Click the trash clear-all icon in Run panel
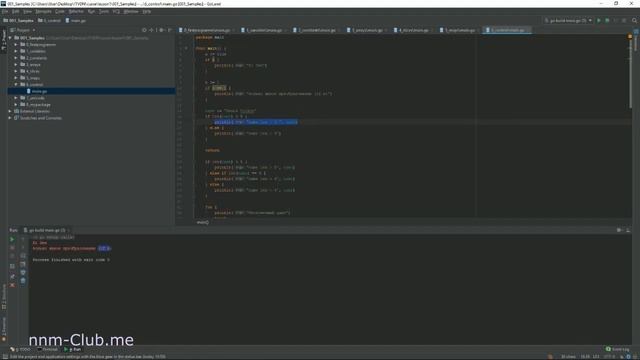Image resolution: width=640 pixels, height=360 pixels. tap(23, 280)
